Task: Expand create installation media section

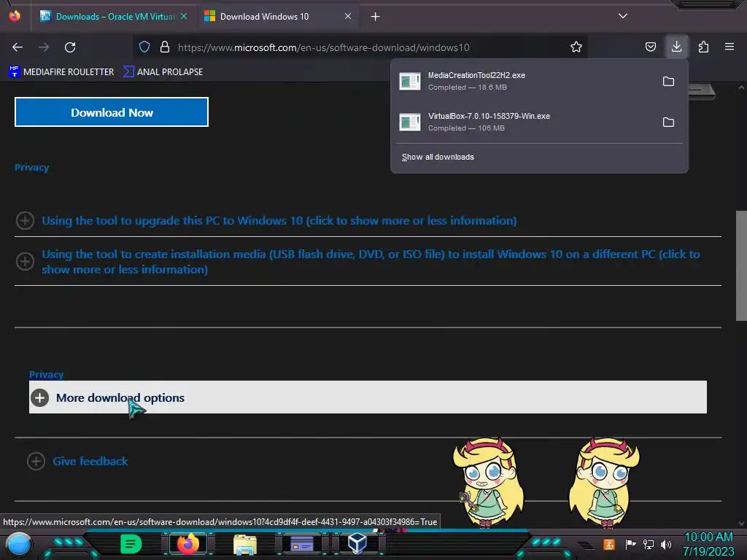Action: (371, 262)
